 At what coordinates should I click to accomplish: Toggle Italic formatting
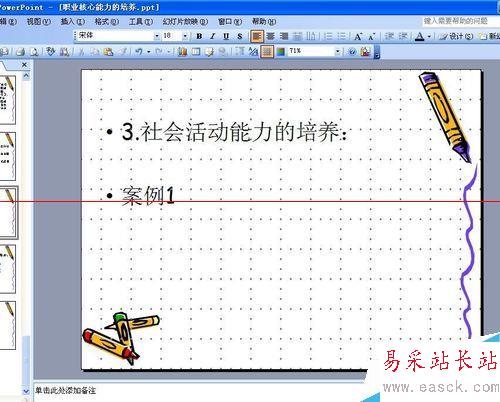pos(212,36)
